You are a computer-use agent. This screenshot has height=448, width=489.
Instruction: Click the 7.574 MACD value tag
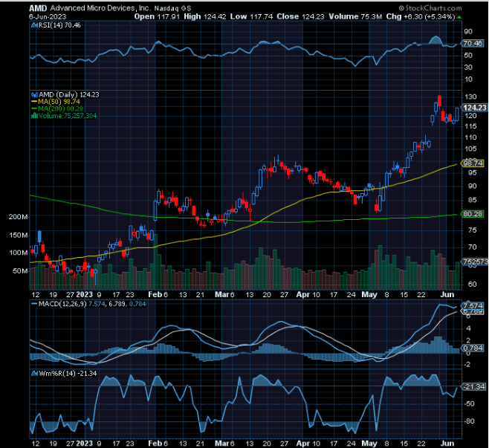473,306
